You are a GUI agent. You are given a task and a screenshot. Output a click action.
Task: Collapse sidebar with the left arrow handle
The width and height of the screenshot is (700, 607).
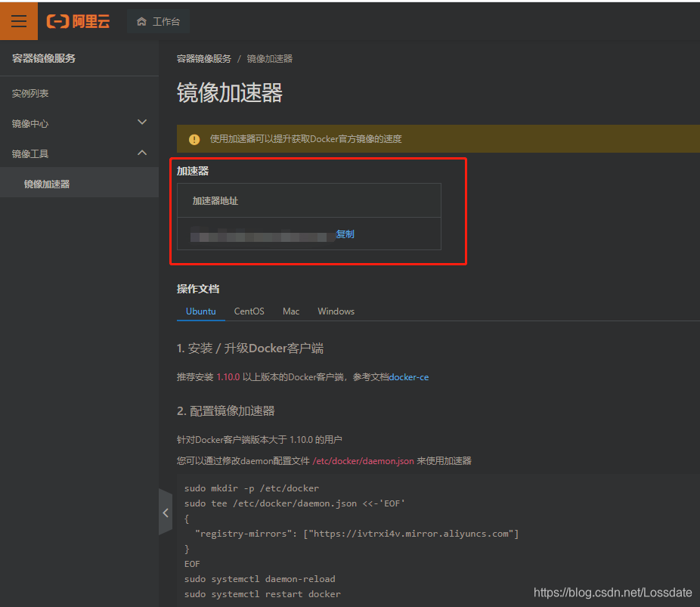click(x=166, y=513)
